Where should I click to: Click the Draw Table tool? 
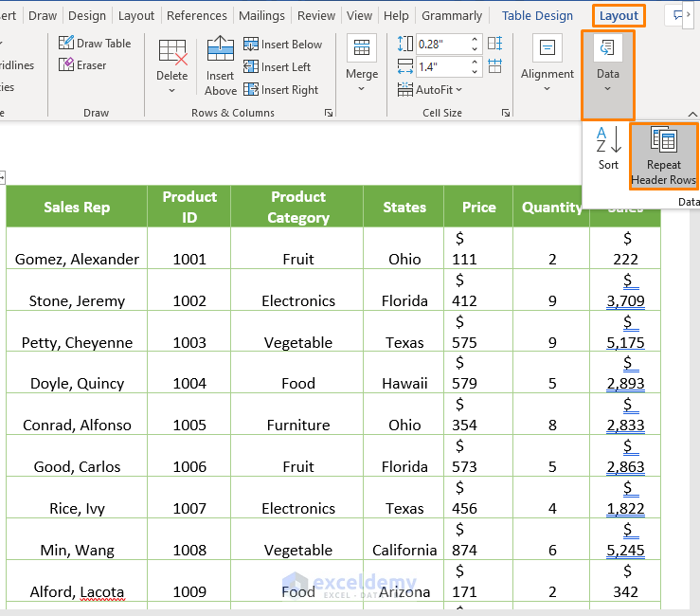pos(95,44)
